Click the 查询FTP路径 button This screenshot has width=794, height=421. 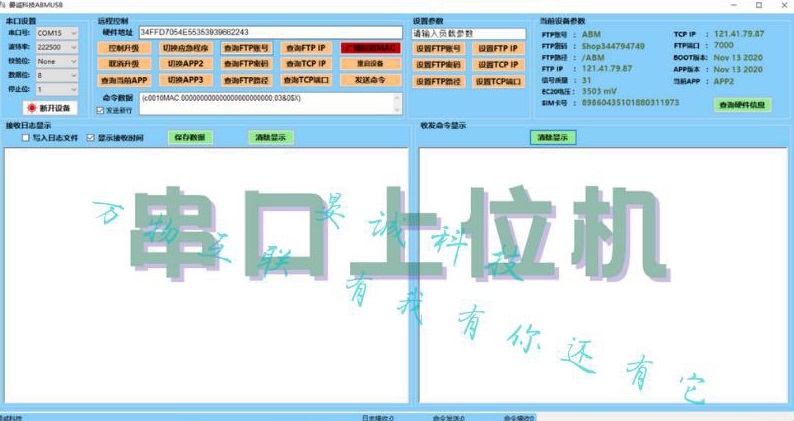tap(246, 80)
